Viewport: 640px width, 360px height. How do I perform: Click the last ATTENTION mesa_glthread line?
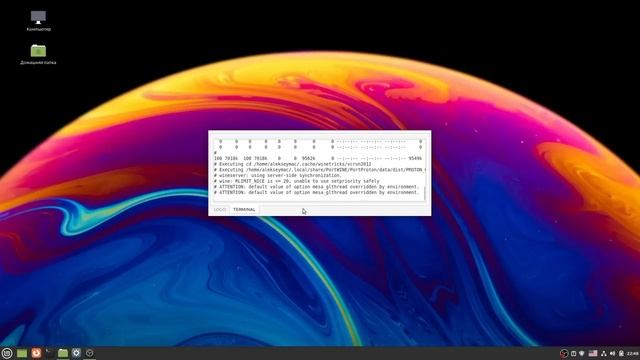point(316,192)
